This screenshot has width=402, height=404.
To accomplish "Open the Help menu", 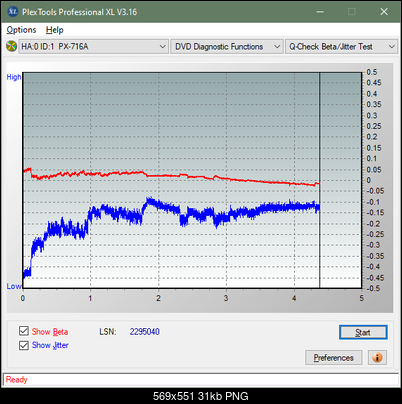I will 54,30.
